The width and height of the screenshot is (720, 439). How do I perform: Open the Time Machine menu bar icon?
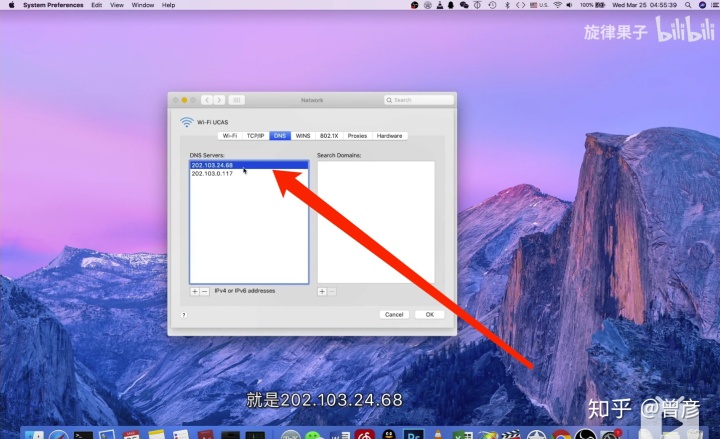pyautogui.click(x=492, y=5)
